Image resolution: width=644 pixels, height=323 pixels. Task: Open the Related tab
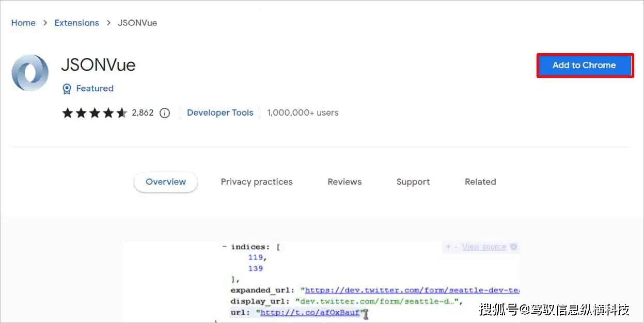480,182
